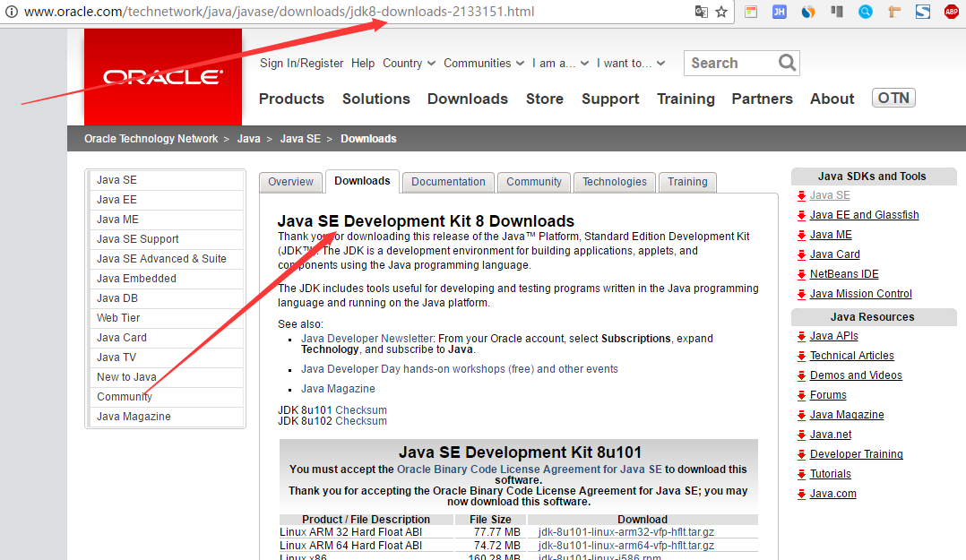
Task: Open the red-topped page extension icon
Action: [x=751, y=12]
